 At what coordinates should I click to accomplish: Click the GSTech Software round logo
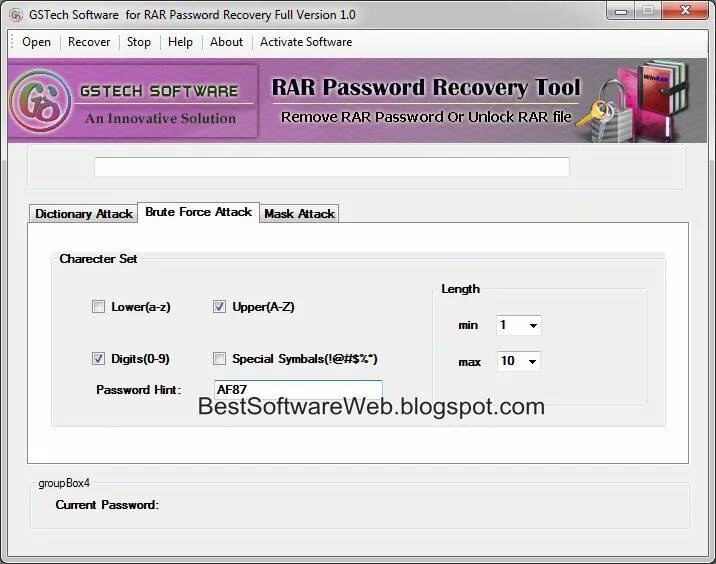pos(41,101)
